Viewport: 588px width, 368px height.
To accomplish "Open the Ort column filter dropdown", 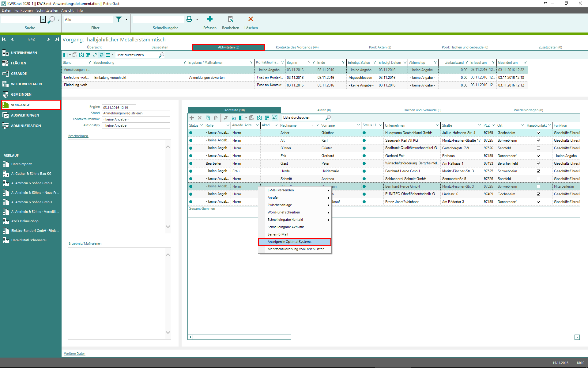I will pos(522,125).
